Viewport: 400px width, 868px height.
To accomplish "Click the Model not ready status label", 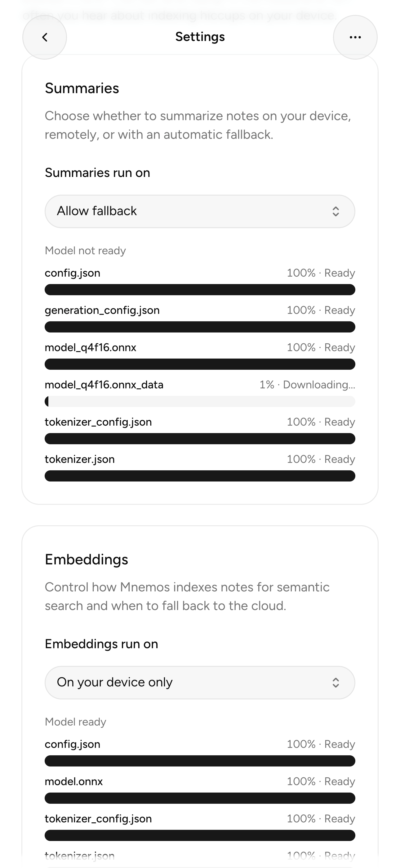I will point(86,251).
